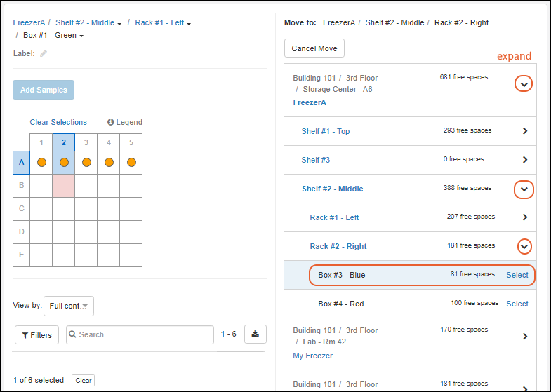
Task: Click Select for Box #3 - Blue
Action: click(517, 275)
